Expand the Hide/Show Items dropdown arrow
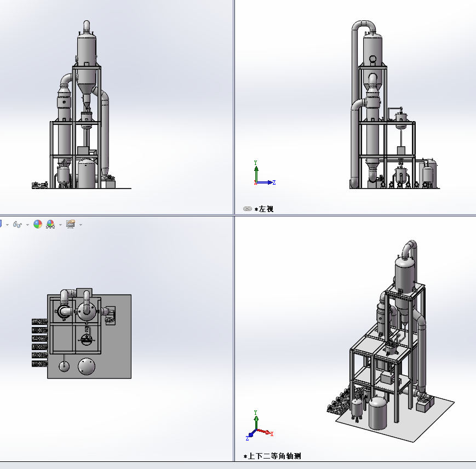 (27, 225)
